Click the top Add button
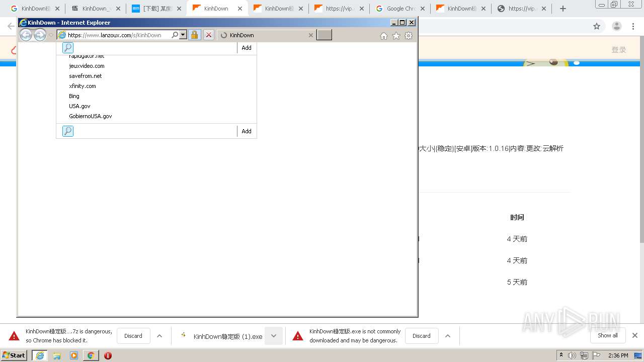This screenshot has width=644, height=362. click(x=247, y=48)
